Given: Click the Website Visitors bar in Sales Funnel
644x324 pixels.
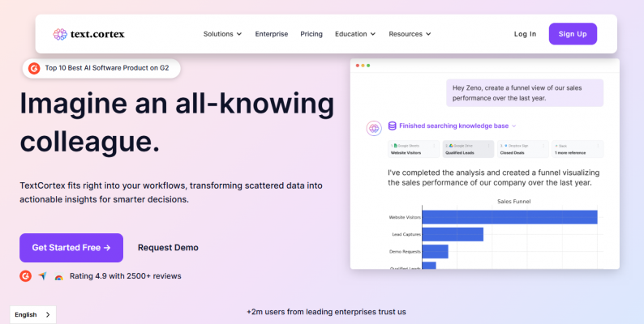Looking at the screenshot, I should (x=509, y=217).
